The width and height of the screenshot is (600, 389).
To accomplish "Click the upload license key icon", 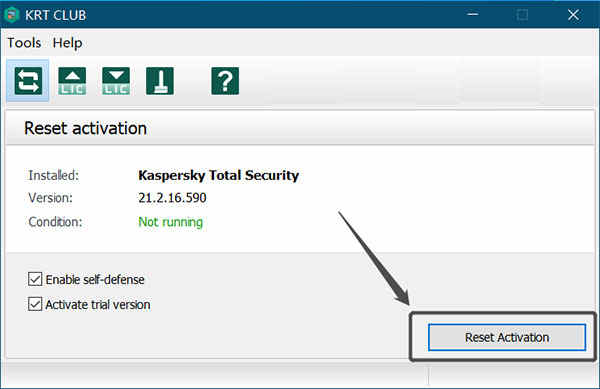I will (72, 81).
